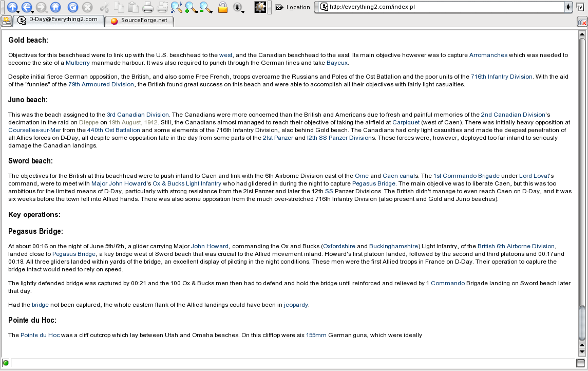
Task: Open Find with the footprints magnifier
Action: pos(176,7)
